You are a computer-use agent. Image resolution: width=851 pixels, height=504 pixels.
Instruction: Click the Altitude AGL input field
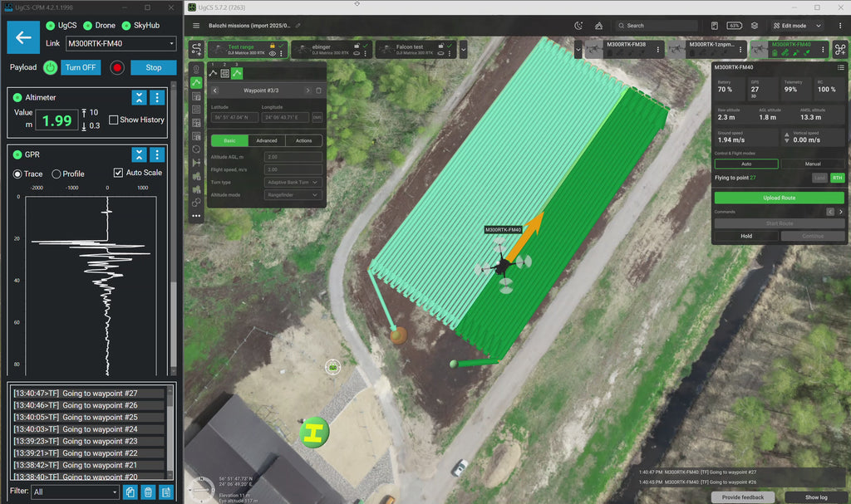(293, 157)
